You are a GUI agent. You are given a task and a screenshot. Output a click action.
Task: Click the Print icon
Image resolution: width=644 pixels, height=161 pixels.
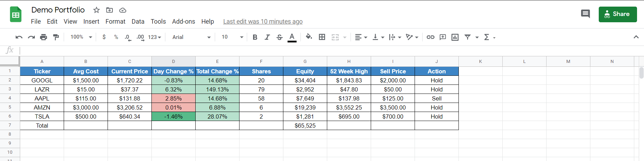pos(44,37)
